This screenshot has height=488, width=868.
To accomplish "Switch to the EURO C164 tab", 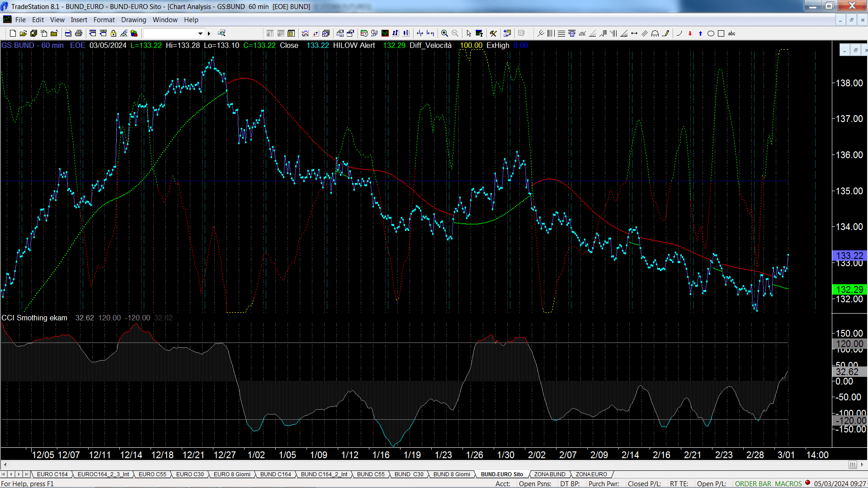I will pos(52,474).
